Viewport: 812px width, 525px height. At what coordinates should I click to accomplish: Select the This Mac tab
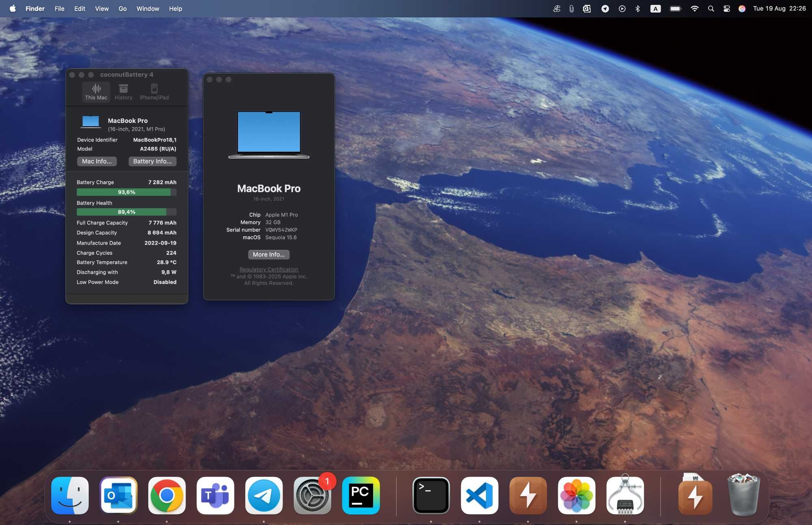pos(96,92)
